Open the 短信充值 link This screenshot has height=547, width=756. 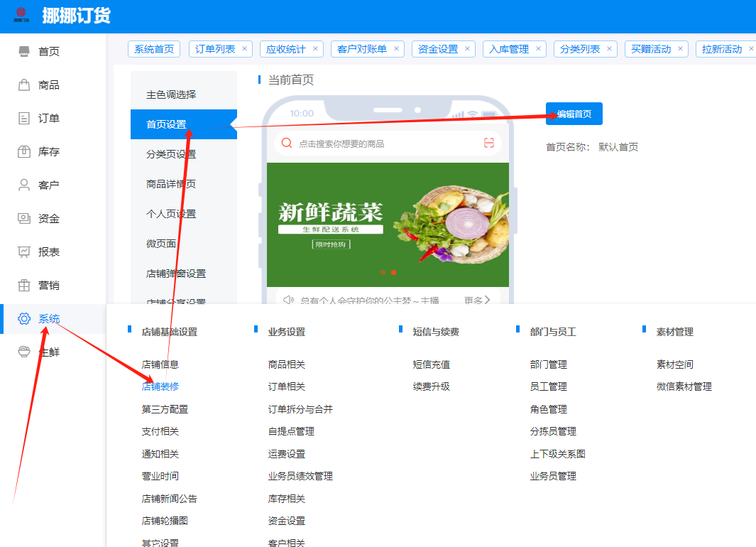[432, 364]
